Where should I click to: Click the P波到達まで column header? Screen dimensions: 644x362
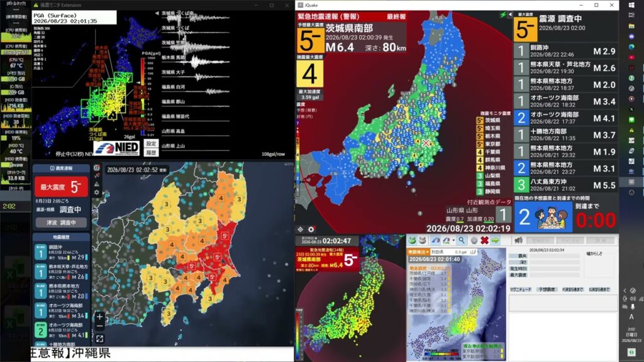(572, 289)
